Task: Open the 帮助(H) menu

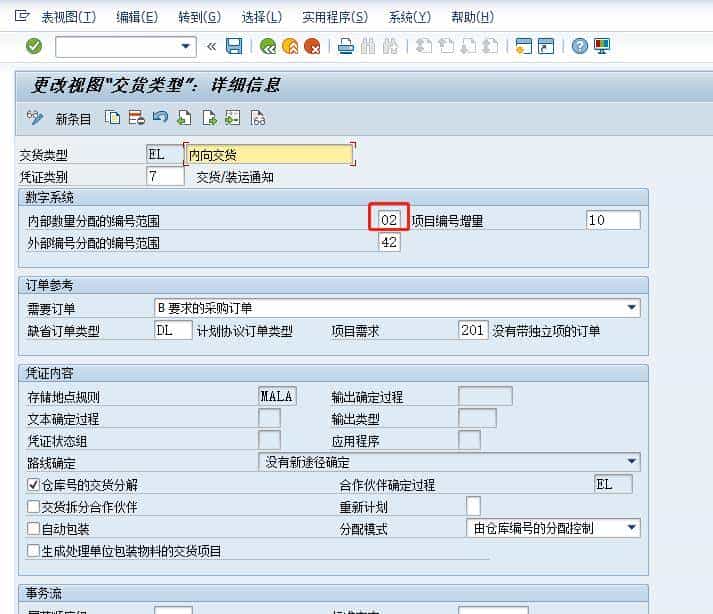Action: coord(472,17)
